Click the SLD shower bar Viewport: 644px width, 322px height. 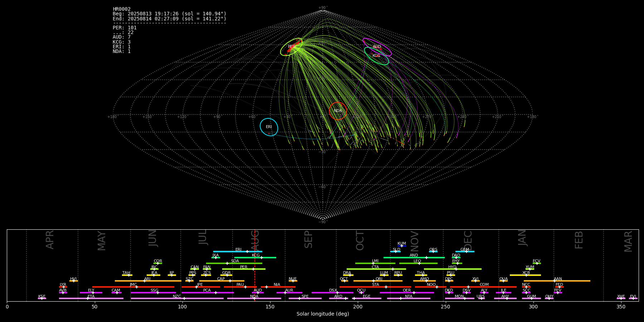(x=395, y=252)
